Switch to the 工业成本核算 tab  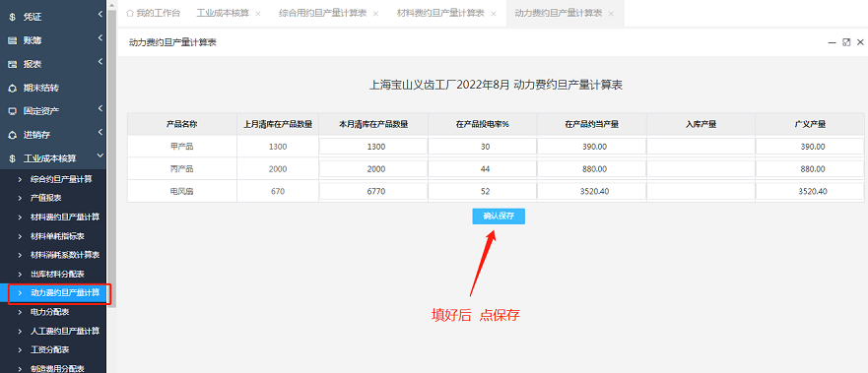(x=223, y=13)
